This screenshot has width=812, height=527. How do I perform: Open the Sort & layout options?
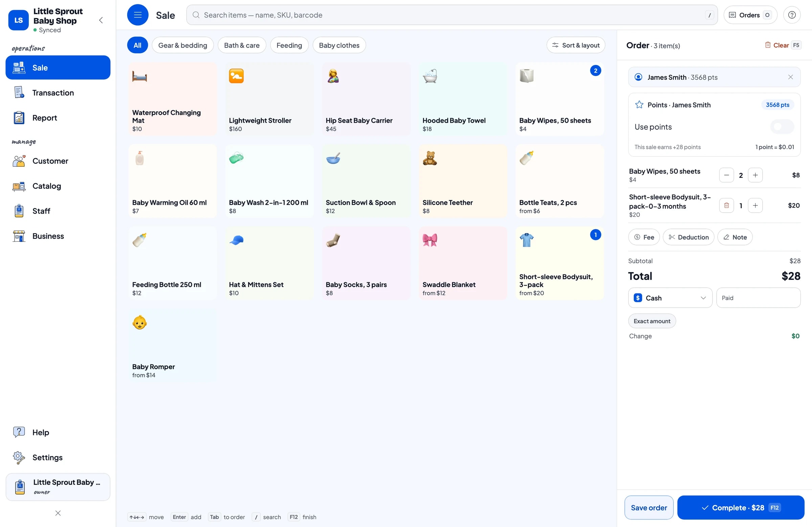click(576, 45)
